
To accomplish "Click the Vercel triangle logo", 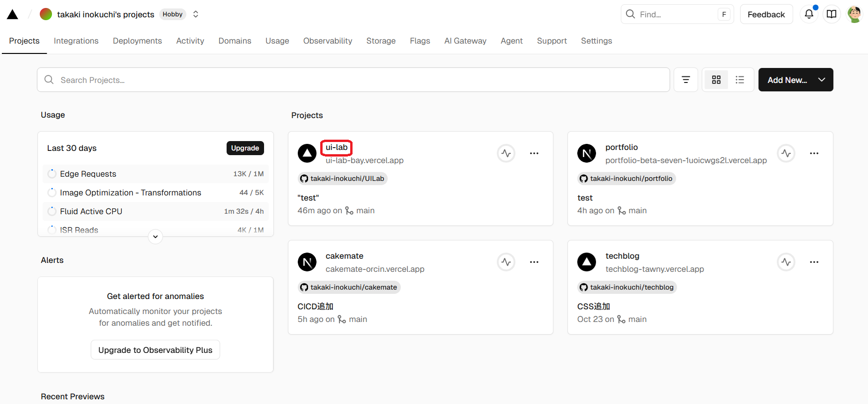I will tap(13, 15).
